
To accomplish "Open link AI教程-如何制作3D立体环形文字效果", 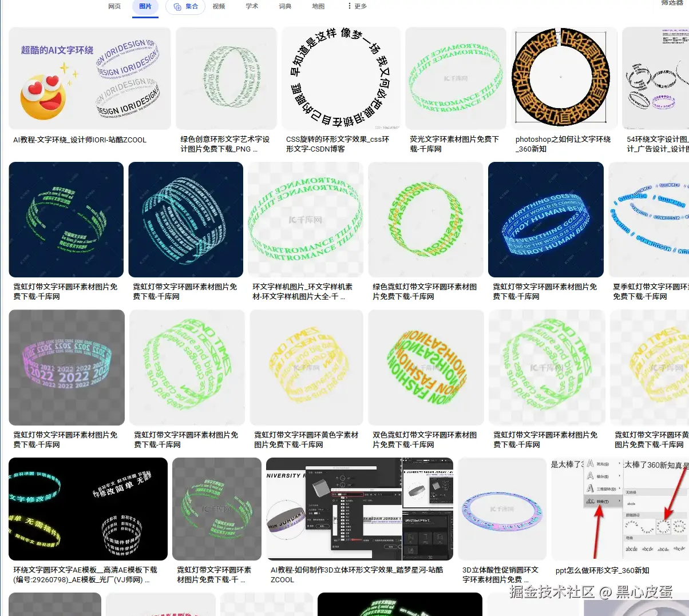I will pyautogui.click(x=357, y=575).
